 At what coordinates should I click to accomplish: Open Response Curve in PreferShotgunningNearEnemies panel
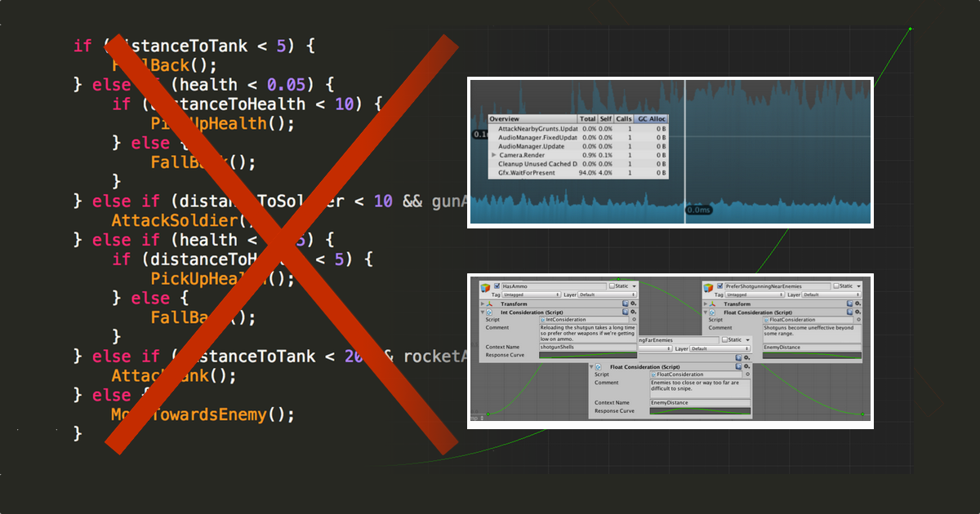point(812,355)
